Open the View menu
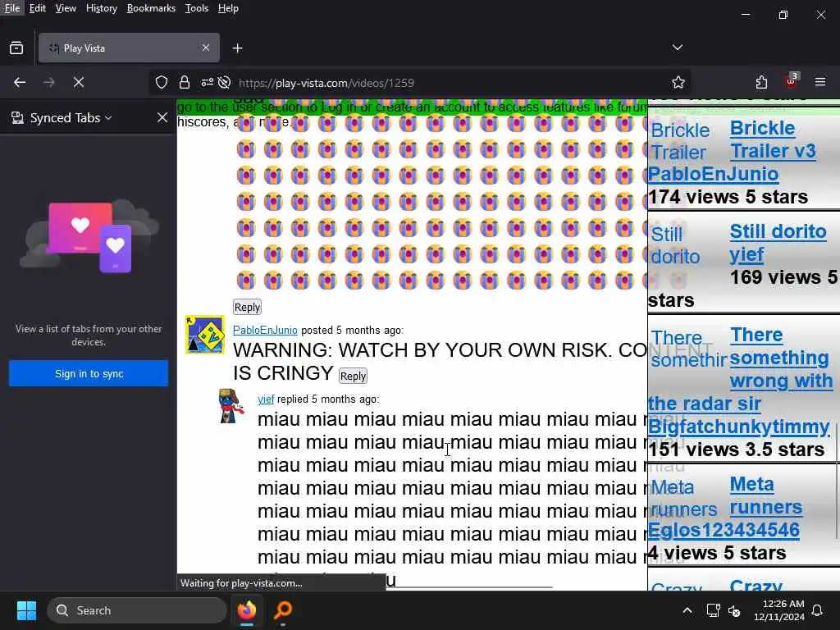Image resolution: width=840 pixels, height=630 pixels. 66,8
